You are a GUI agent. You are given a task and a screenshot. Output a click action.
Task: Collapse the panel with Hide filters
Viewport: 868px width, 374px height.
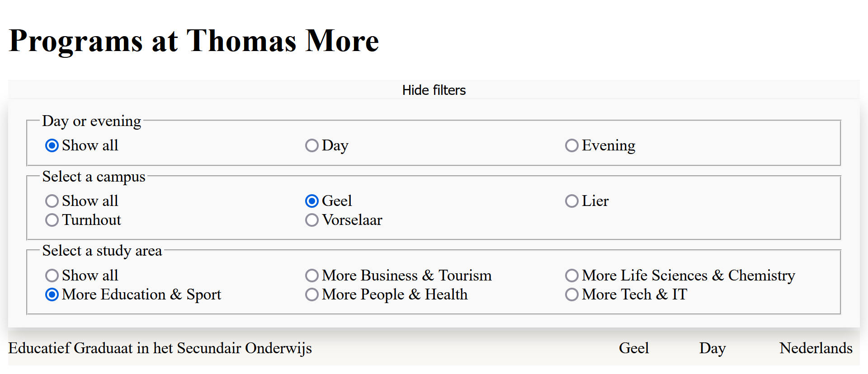tap(434, 90)
